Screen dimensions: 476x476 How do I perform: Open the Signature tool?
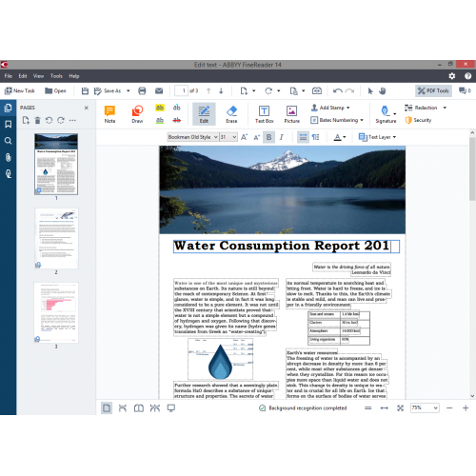pos(386,114)
